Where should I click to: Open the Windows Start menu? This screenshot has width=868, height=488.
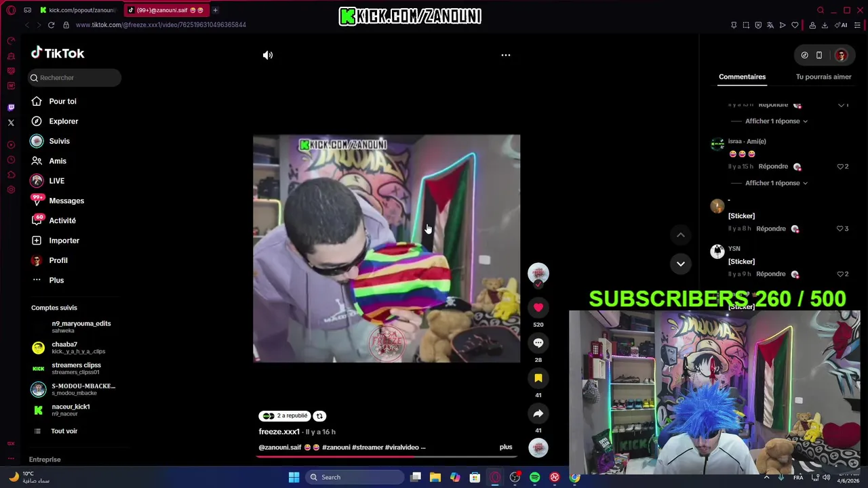point(294,477)
